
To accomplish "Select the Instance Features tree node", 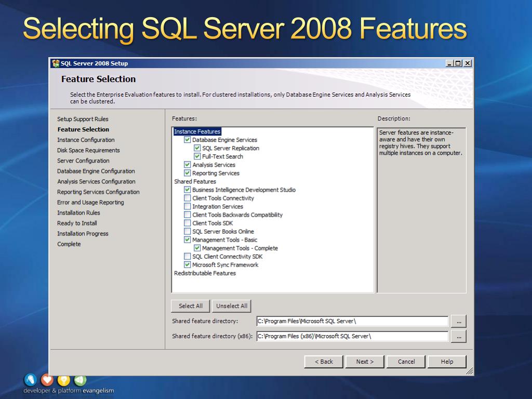I will (x=197, y=131).
